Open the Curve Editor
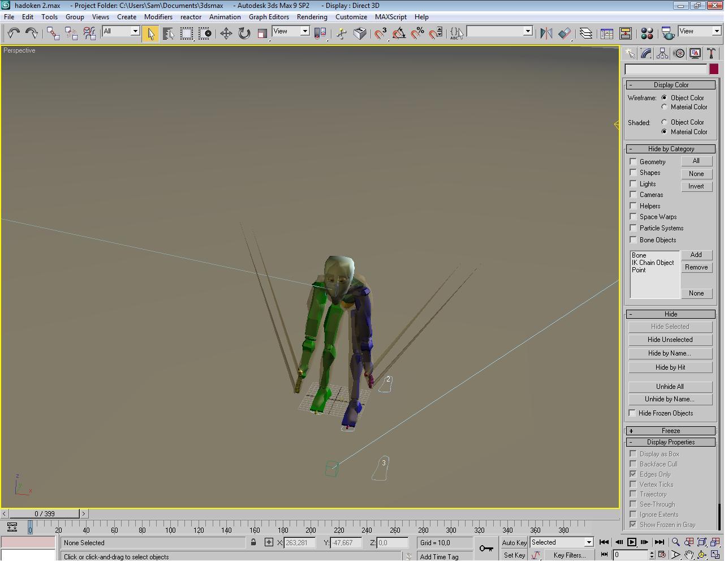 tap(608, 33)
